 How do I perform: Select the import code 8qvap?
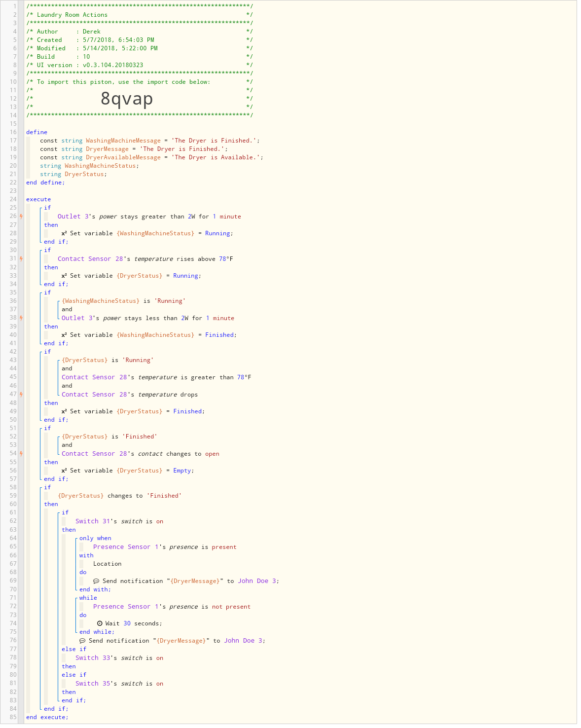(x=127, y=99)
